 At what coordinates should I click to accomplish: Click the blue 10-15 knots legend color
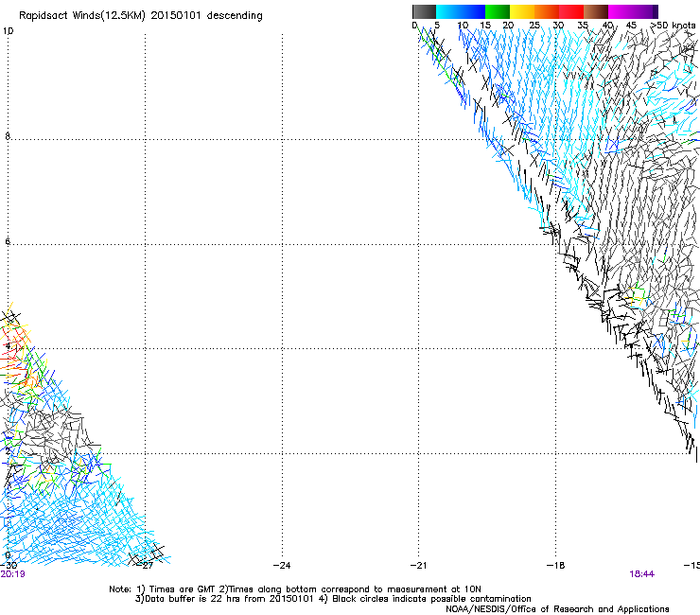473,11
